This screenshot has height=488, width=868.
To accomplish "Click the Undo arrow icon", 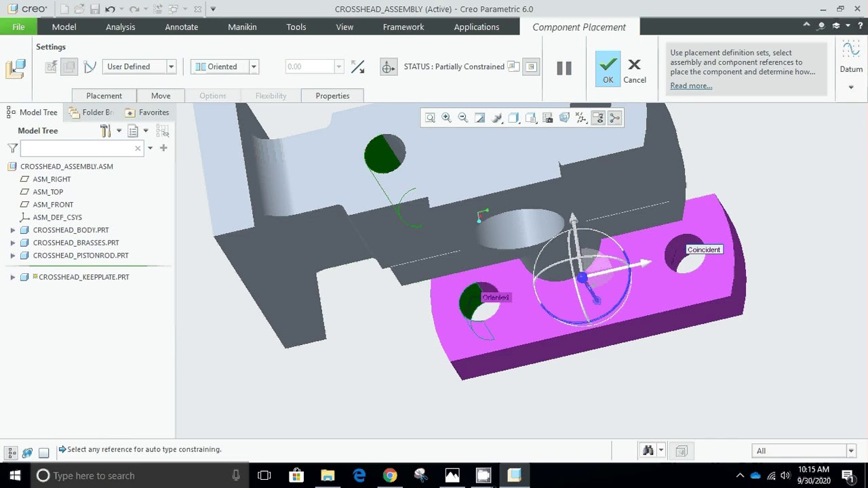I will [110, 9].
